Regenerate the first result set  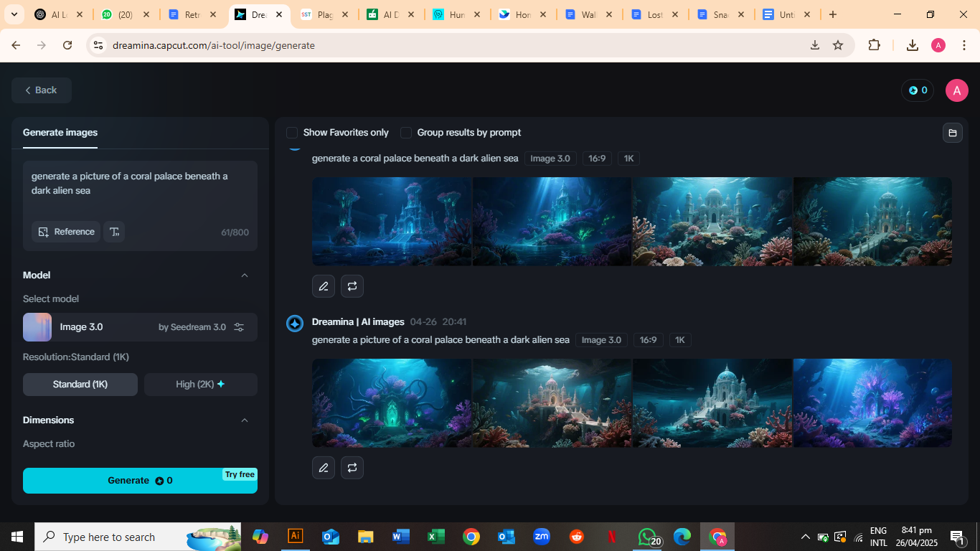(x=352, y=286)
